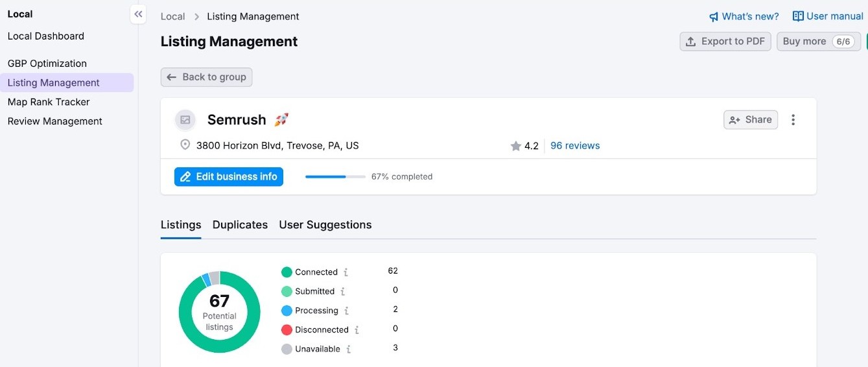
Task: Click the light green Submitted legend dot
Action: click(x=287, y=292)
